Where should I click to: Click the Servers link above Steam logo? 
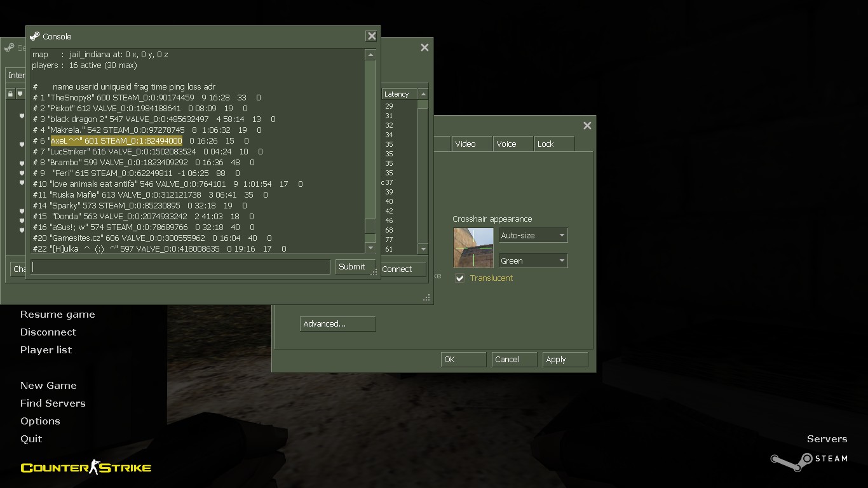pyautogui.click(x=827, y=439)
